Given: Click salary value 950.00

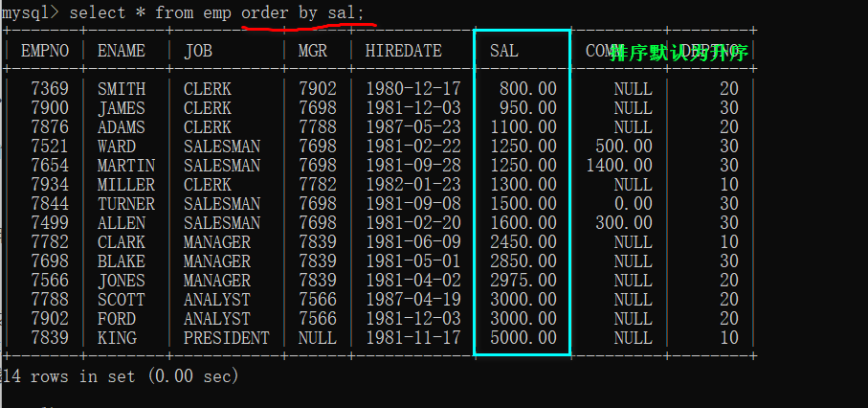Looking at the screenshot, I should point(528,108).
